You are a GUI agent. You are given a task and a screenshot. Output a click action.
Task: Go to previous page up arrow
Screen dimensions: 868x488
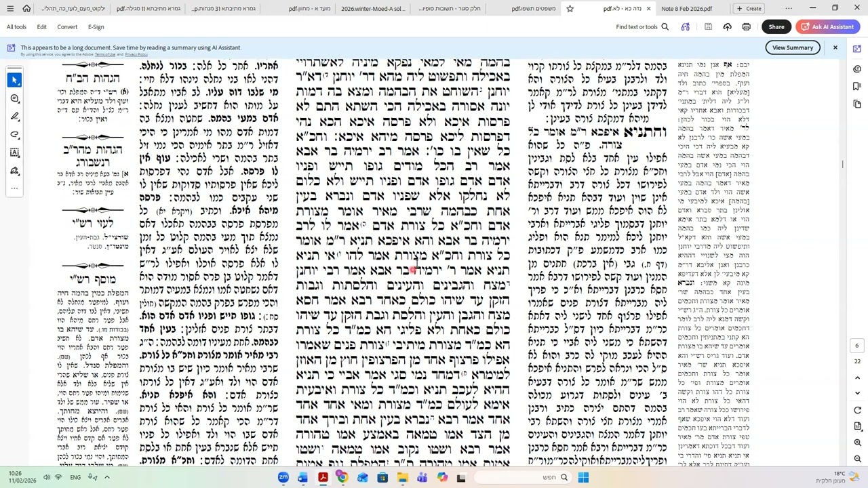click(x=857, y=378)
